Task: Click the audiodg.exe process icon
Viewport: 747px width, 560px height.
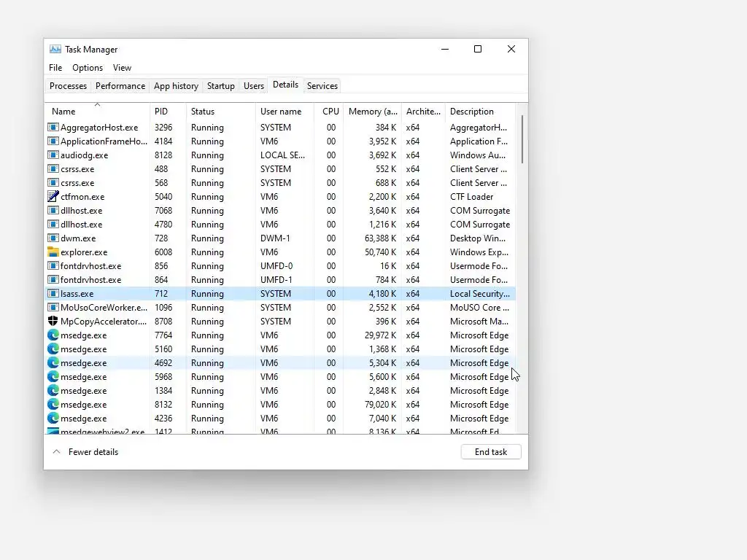Action: [x=53, y=155]
